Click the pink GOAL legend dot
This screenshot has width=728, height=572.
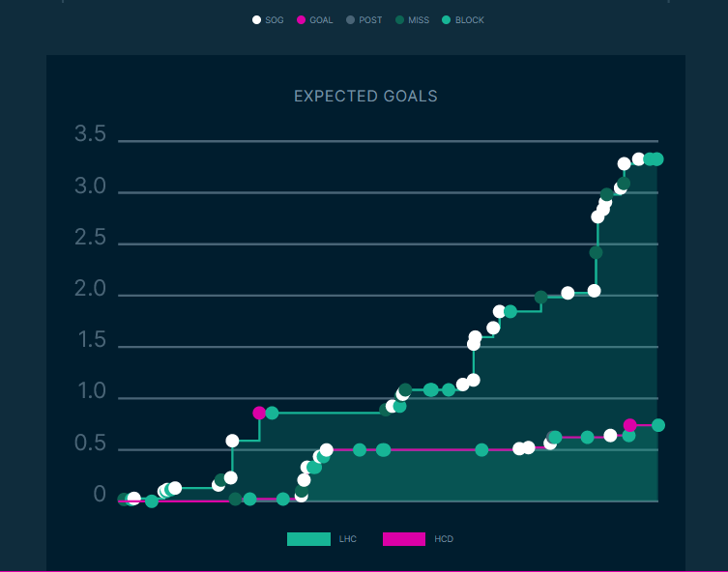coord(302,20)
